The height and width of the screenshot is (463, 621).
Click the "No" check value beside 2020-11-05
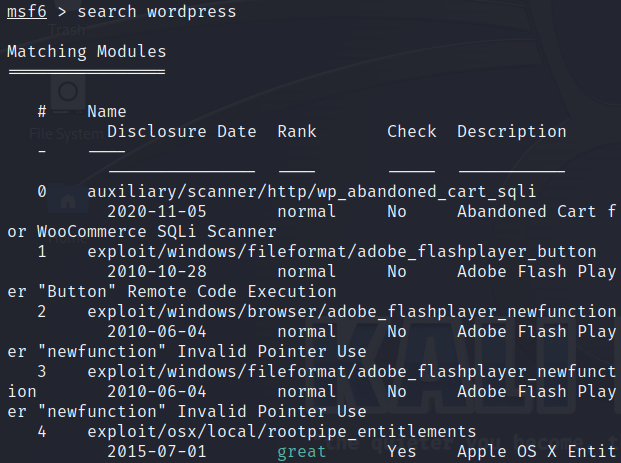coord(397,211)
